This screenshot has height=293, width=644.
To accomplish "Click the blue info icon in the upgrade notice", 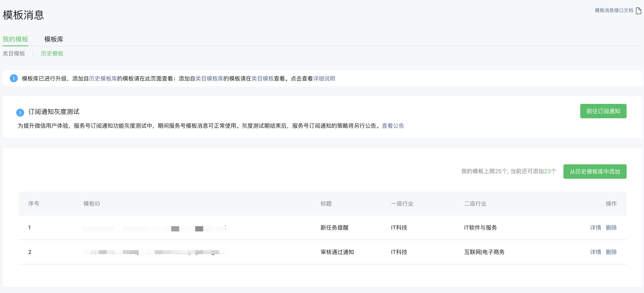I will coord(14,78).
